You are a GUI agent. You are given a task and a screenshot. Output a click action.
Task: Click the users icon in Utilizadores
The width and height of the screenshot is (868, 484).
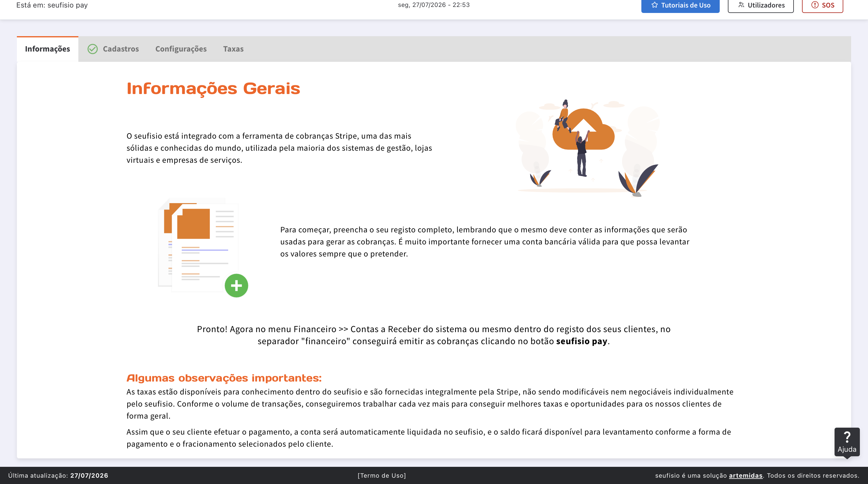pyautogui.click(x=741, y=5)
